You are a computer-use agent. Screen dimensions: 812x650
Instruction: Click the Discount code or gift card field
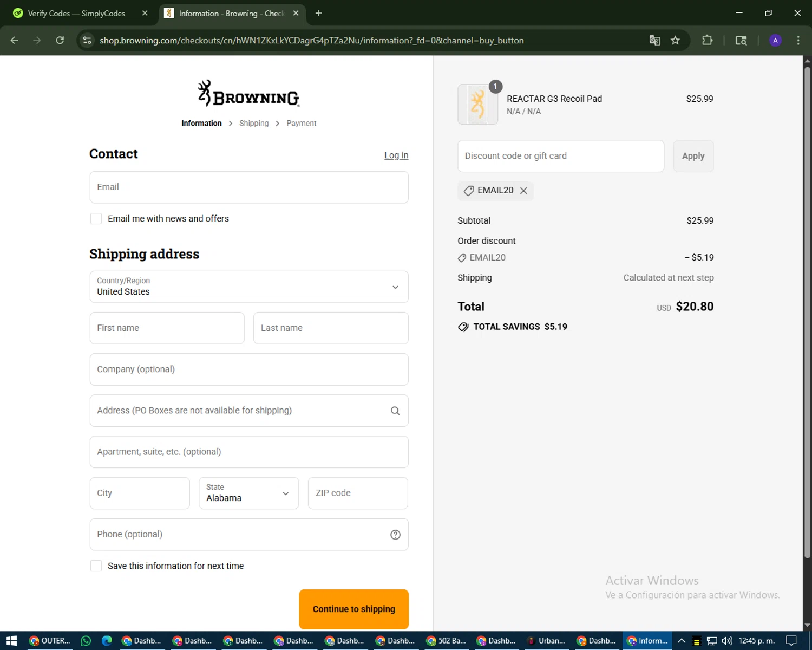click(x=561, y=156)
